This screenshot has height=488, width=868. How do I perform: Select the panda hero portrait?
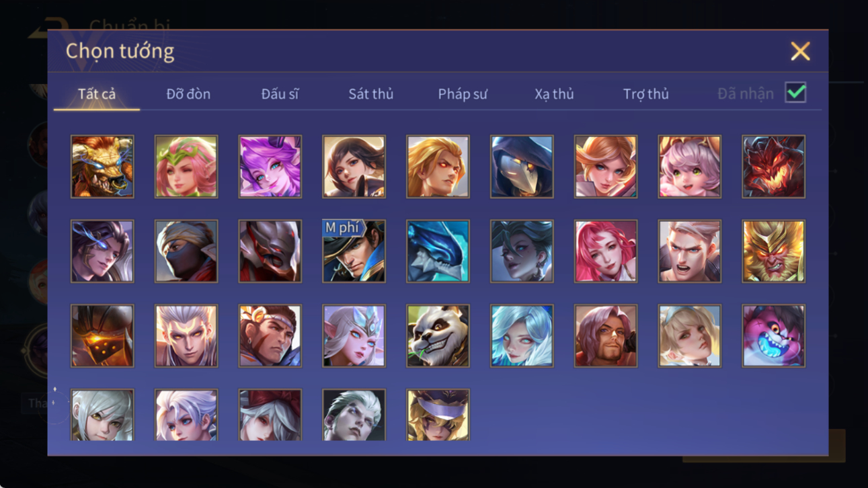438,335
